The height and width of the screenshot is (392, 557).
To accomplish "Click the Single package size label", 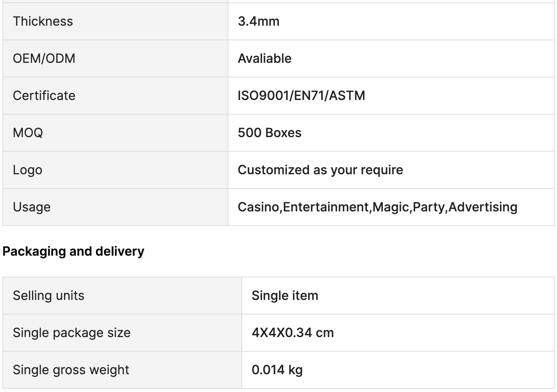I will (x=72, y=333).
